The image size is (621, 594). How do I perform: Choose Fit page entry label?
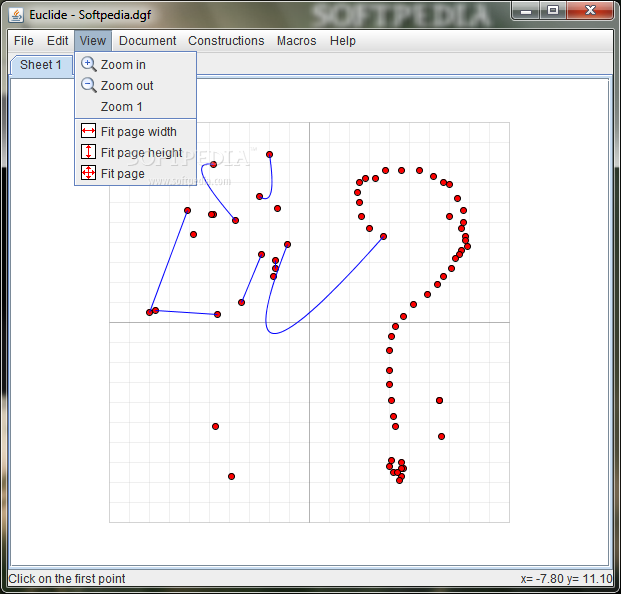(x=123, y=173)
